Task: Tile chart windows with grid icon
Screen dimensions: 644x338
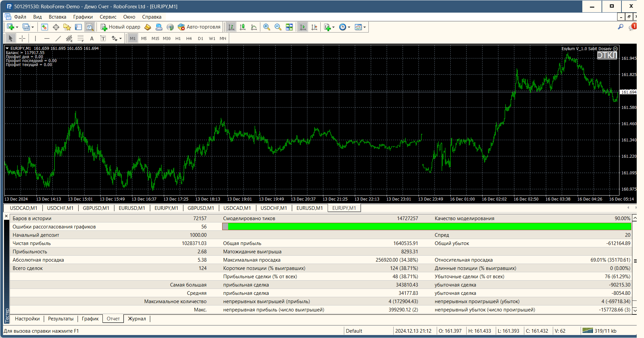Action: pos(289,27)
